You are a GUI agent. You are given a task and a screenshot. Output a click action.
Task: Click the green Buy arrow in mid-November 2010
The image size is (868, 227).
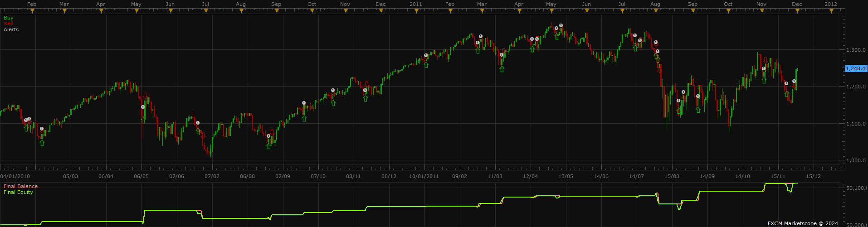pyautogui.click(x=365, y=98)
